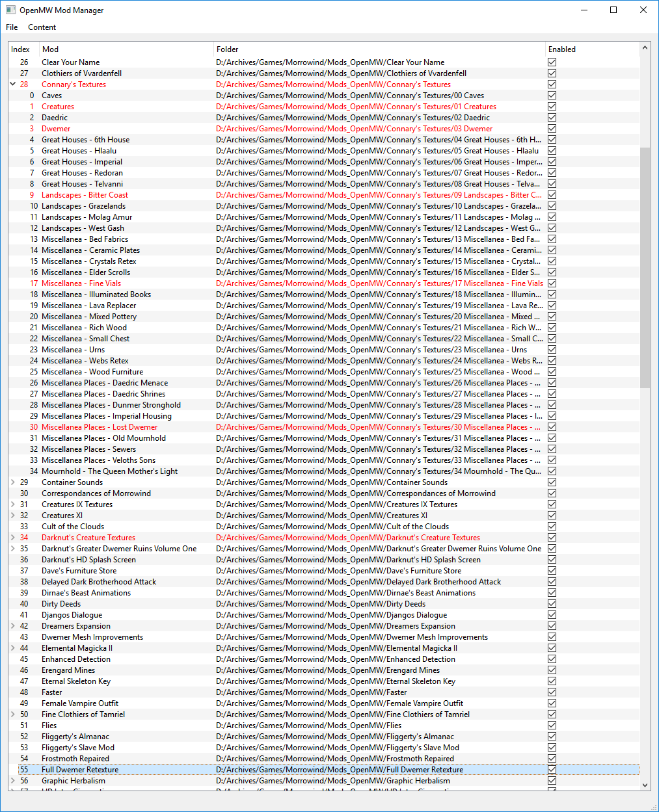This screenshot has width=659, height=812.
Task: Expand the Elemental Magicka II entry
Action: (13, 648)
